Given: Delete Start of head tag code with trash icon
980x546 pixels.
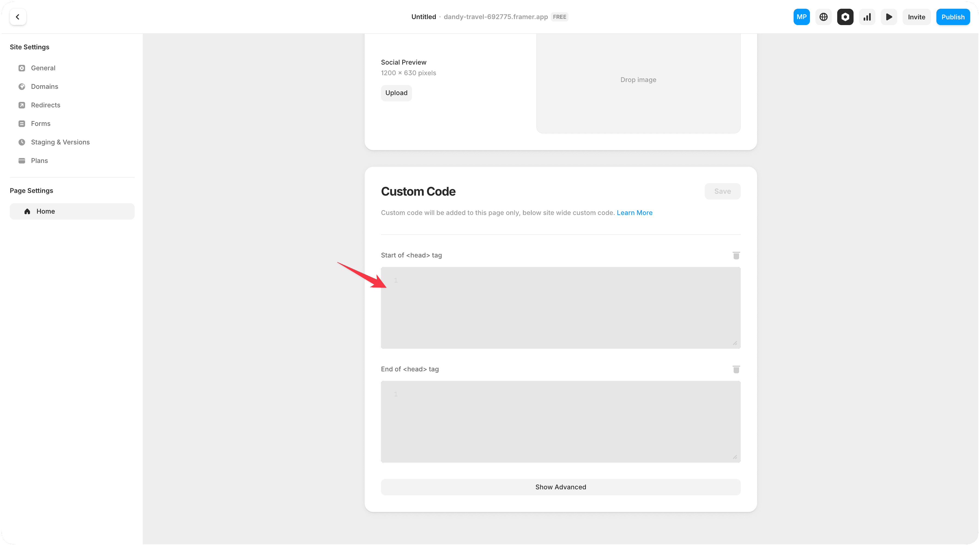Looking at the screenshot, I should pos(736,256).
